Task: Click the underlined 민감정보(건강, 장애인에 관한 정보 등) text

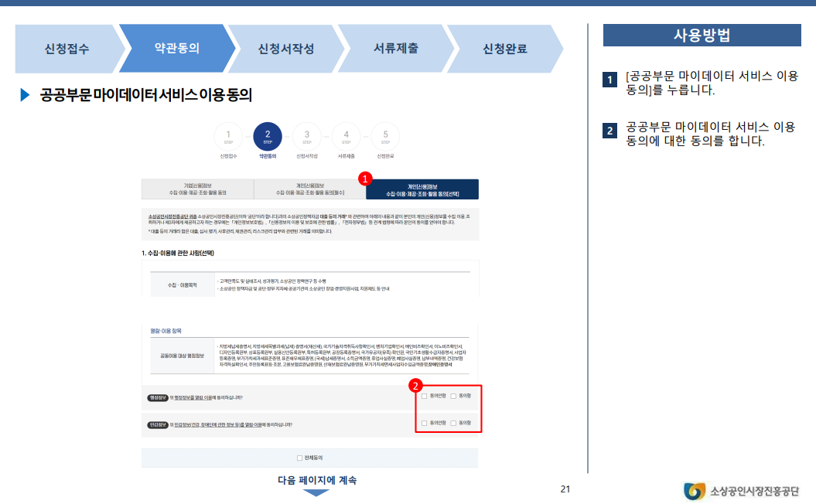Action: pyautogui.click(x=217, y=425)
